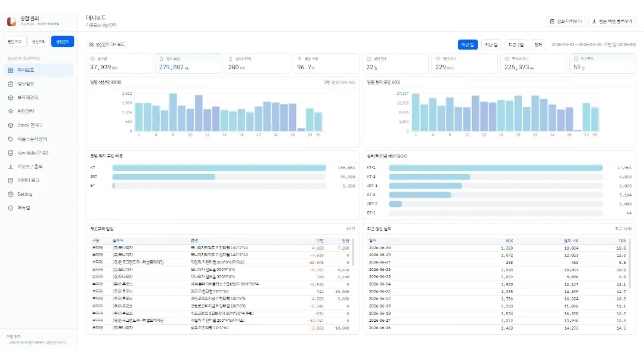Viewport: 644px width, 363px height.
Task: Click the 리포트 / 출력 download icon
Action: tap(11, 167)
